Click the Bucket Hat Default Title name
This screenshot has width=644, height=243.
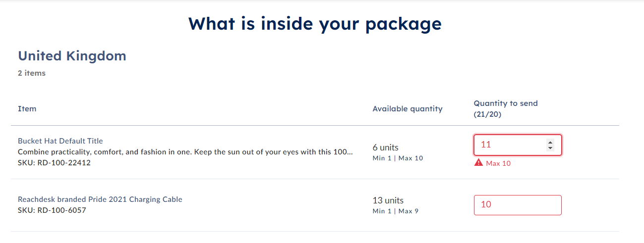pyautogui.click(x=60, y=141)
